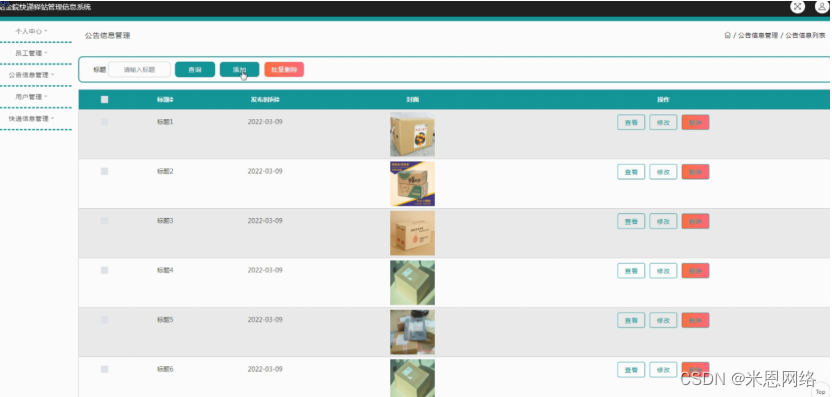Delete the 标题1 row
The width and height of the screenshot is (832, 397).
coord(696,122)
